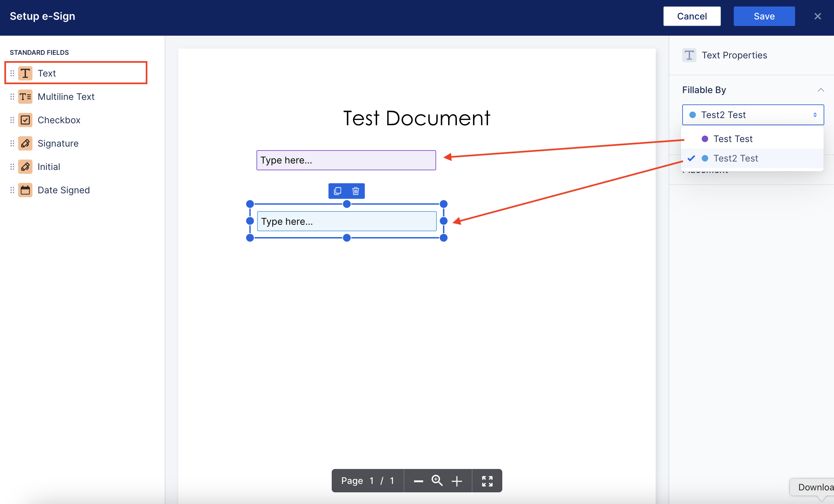Click top-center resize handle of selected field

pyautogui.click(x=347, y=204)
